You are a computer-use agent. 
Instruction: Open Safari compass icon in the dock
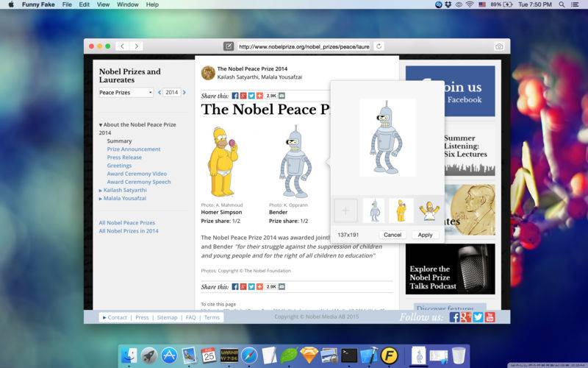point(249,355)
